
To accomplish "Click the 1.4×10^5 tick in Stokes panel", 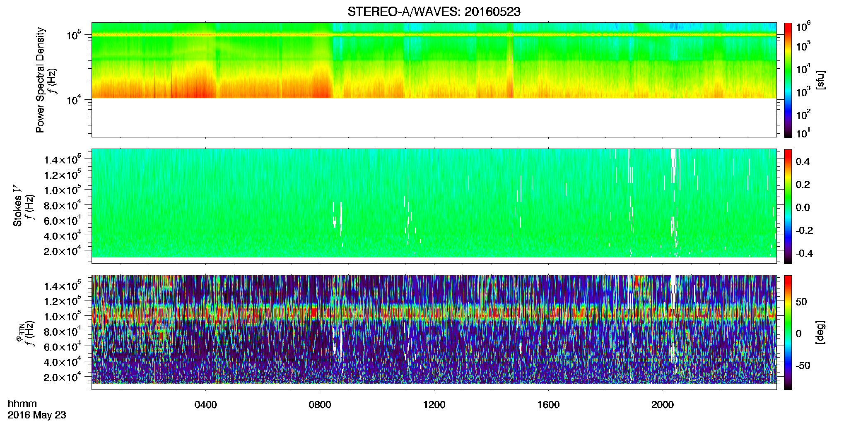I will (x=63, y=159).
